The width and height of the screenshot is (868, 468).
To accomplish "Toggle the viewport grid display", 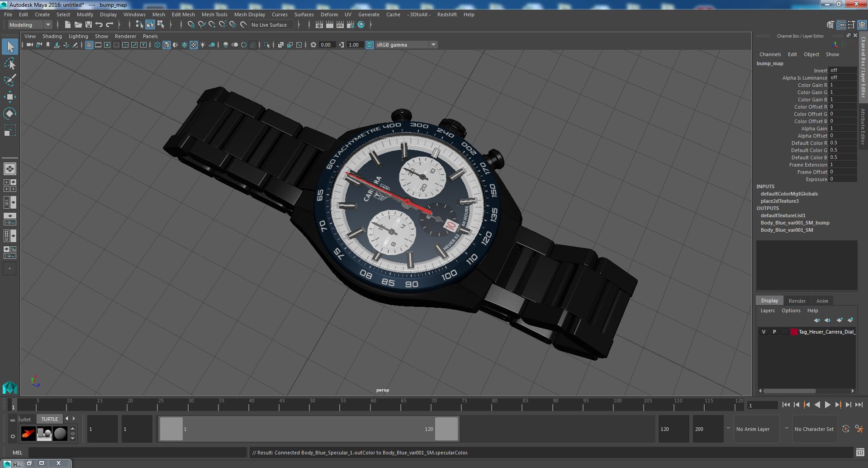I will pyautogui.click(x=89, y=45).
